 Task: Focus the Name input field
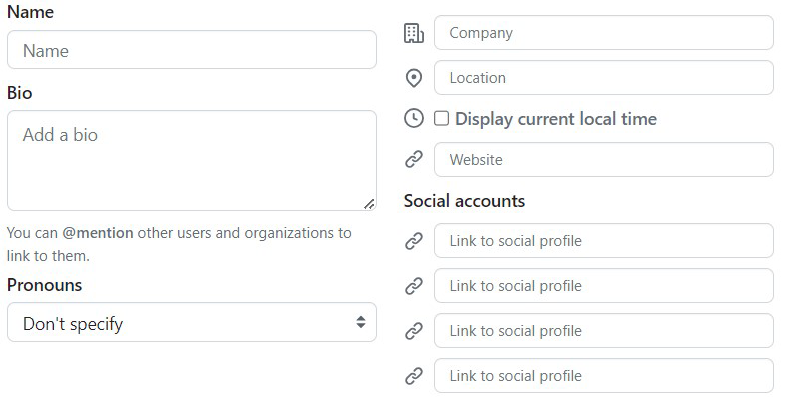[191, 50]
